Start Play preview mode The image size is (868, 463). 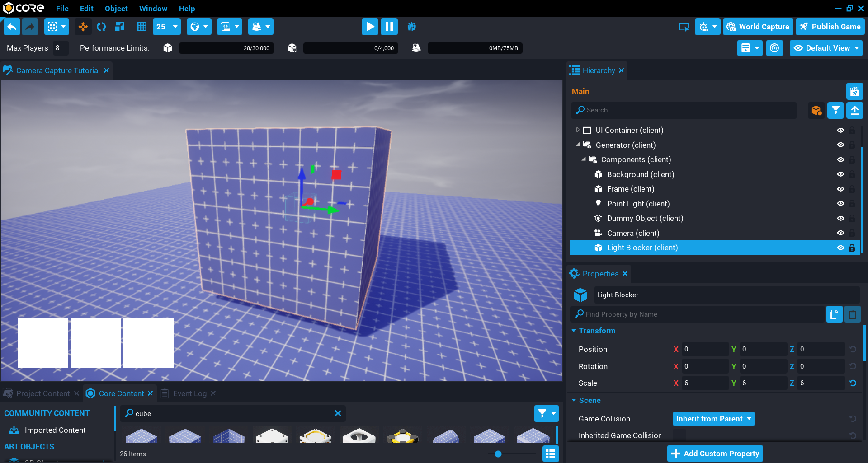370,27
